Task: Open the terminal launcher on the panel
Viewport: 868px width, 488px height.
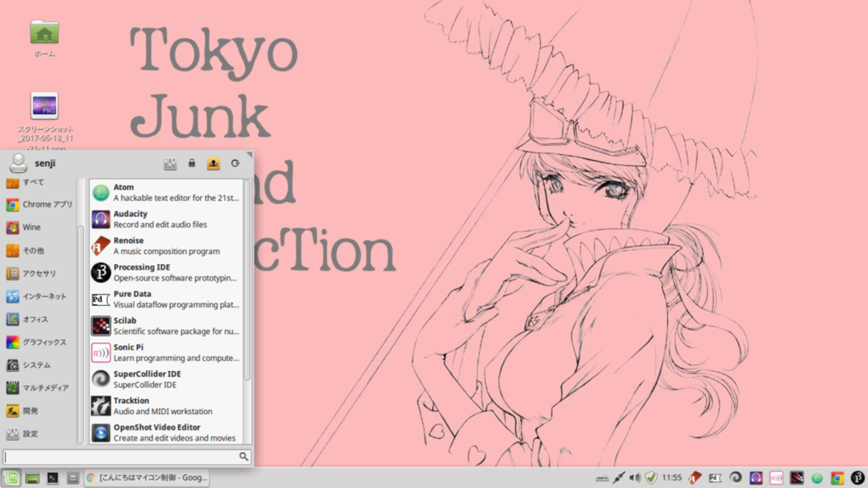Action: (x=52, y=478)
